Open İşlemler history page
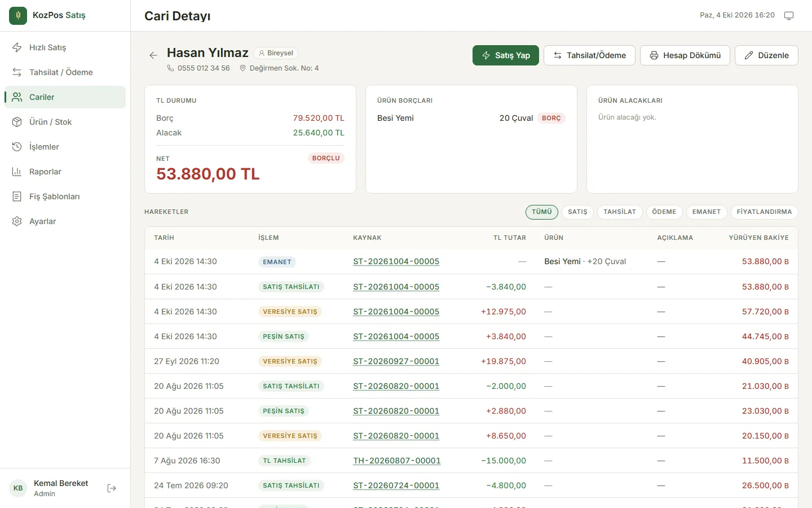The image size is (812, 508). click(65, 147)
